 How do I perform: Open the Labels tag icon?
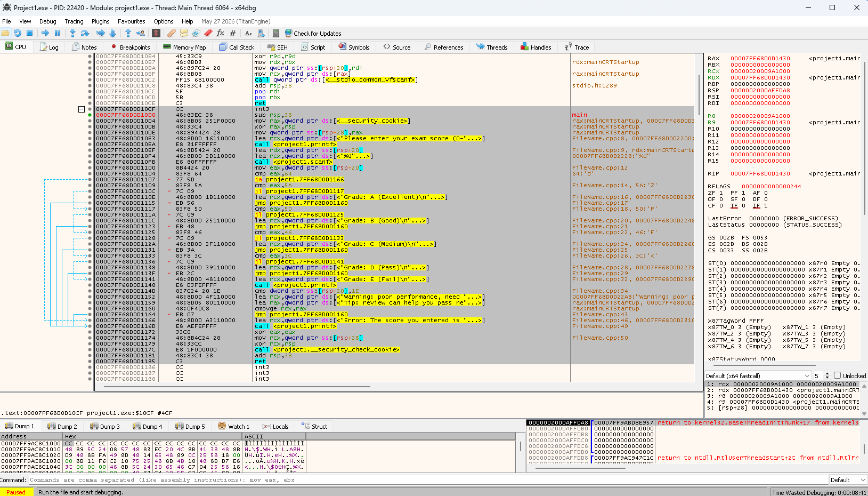[x=196, y=33]
